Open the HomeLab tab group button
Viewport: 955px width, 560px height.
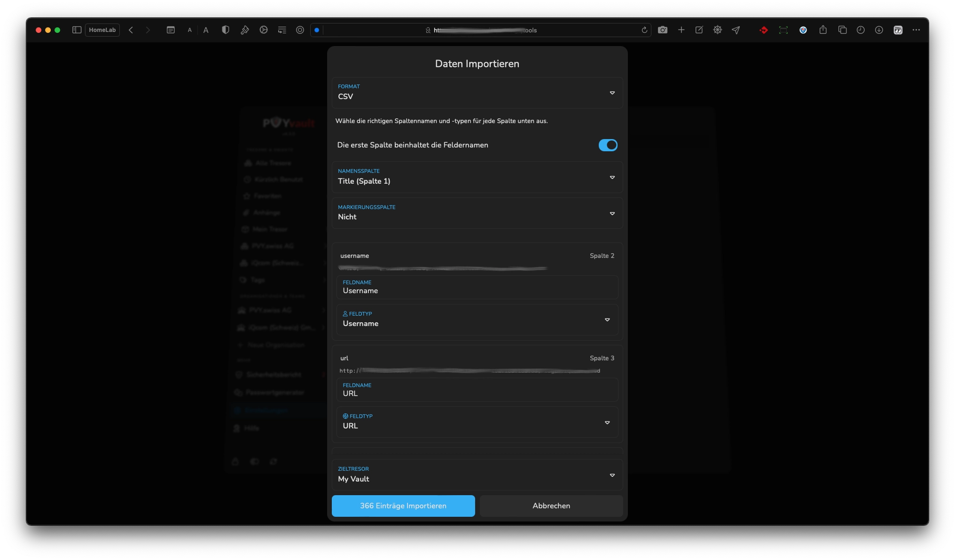click(102, 30)
